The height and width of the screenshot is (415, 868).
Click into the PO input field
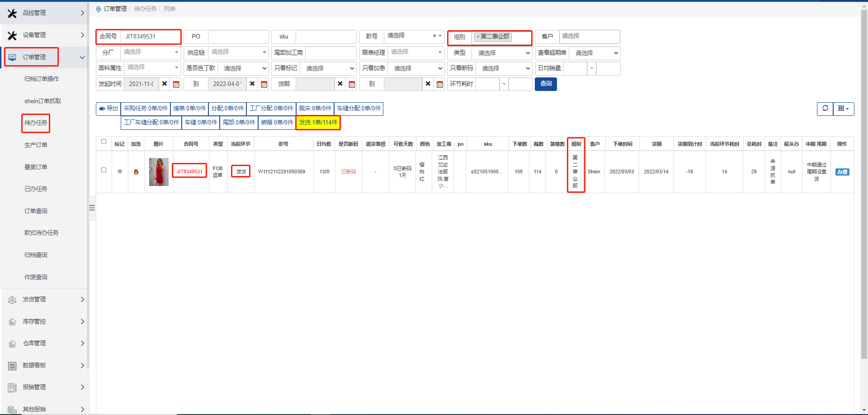tap(238, 37)
